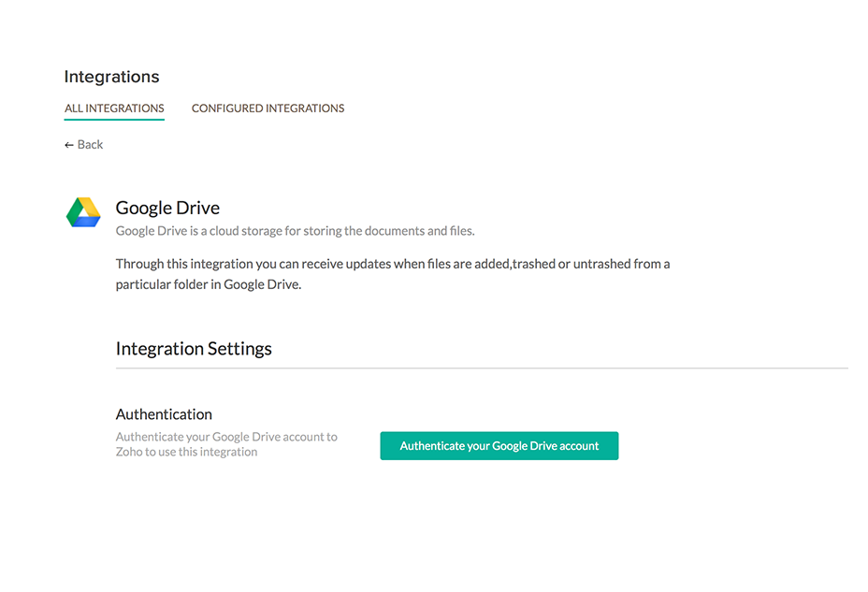868x592 pixels.
Task: Click the teal underline under All Integrations
Action: coord(114,119)
